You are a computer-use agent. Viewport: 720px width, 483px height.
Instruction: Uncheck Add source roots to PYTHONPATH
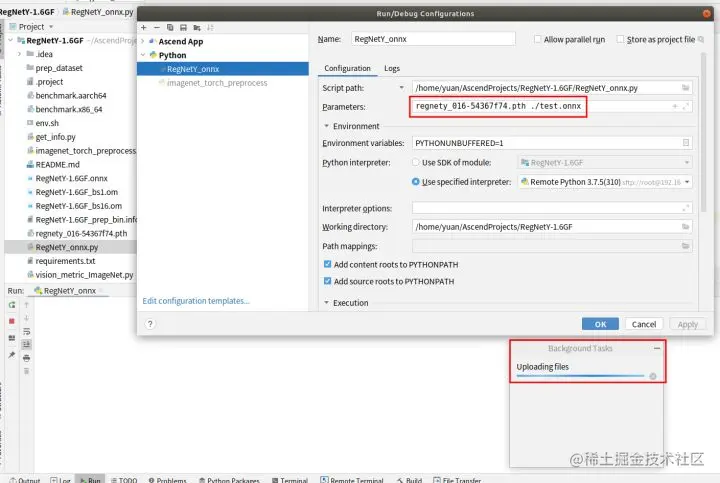point(327,281)
